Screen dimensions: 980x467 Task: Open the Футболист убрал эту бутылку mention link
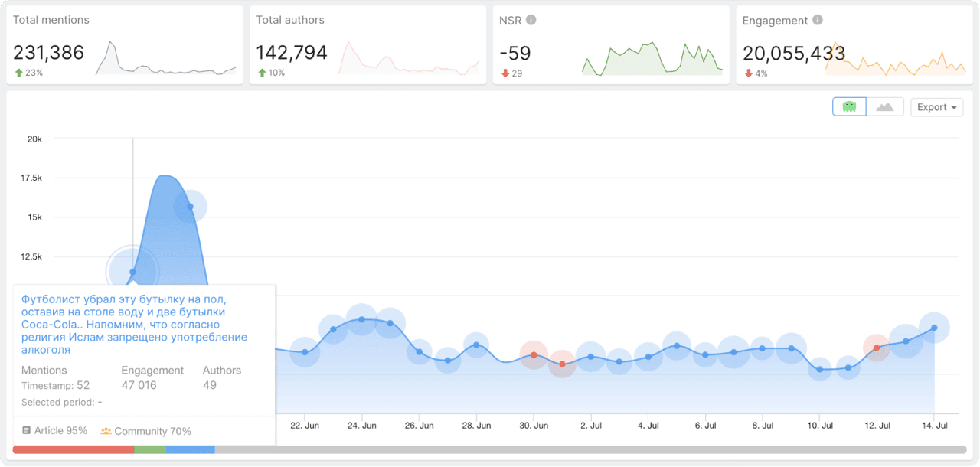point(135,325)
